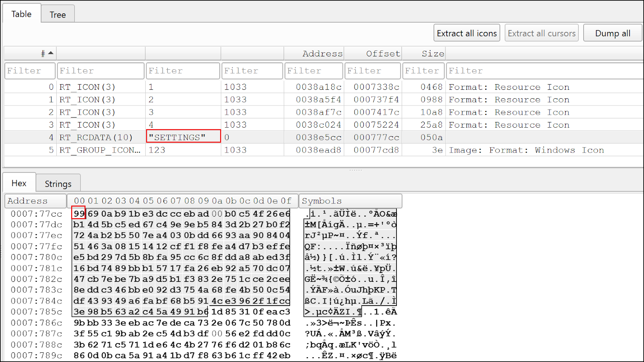Screen dimensions: 644x362
Task: Open the Strings tab
Action: [58, 184]
